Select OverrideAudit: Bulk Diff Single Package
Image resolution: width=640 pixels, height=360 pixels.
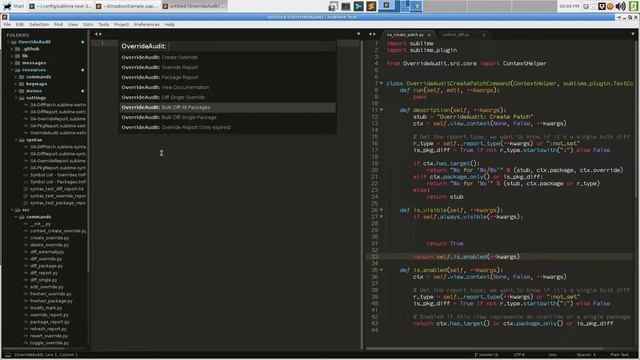(x=228, y=117)
